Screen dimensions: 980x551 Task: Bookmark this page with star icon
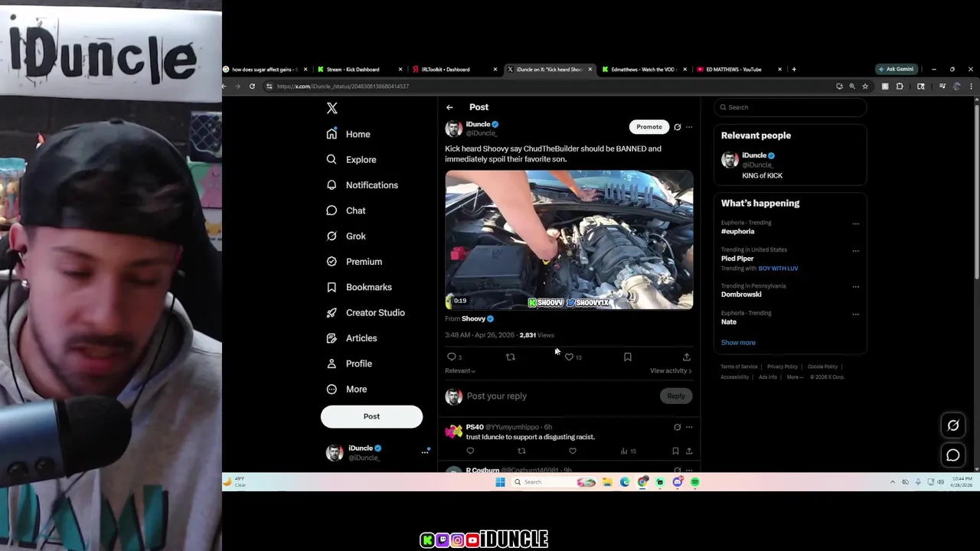pyautogui.click(x=865, y=86)
